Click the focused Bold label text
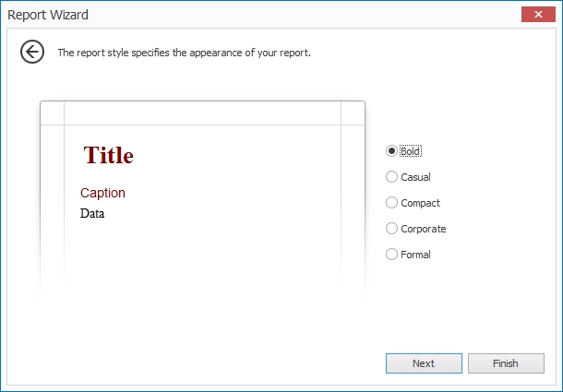The height and width of the screenshot is (392, 563). [410, 151]
